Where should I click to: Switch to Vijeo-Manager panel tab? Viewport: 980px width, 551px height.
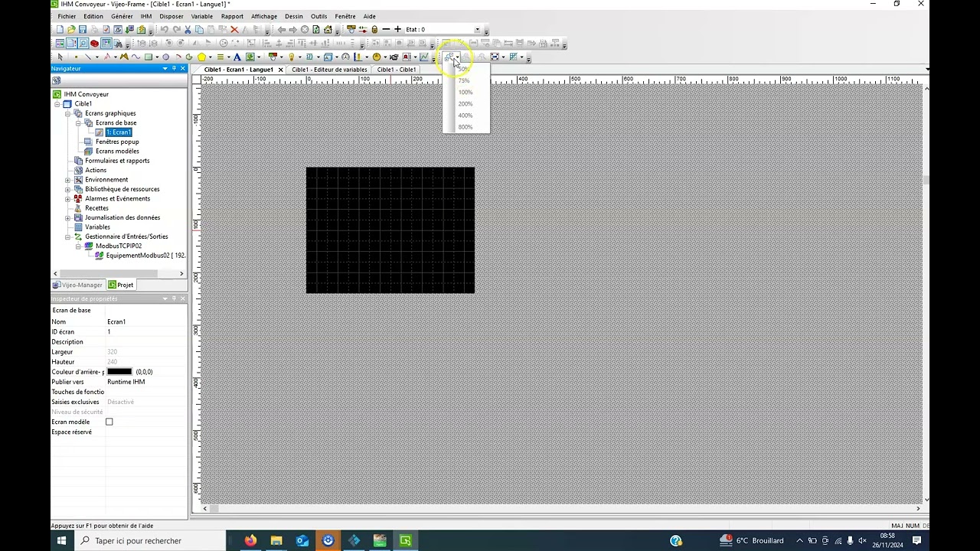click(77, 285)
